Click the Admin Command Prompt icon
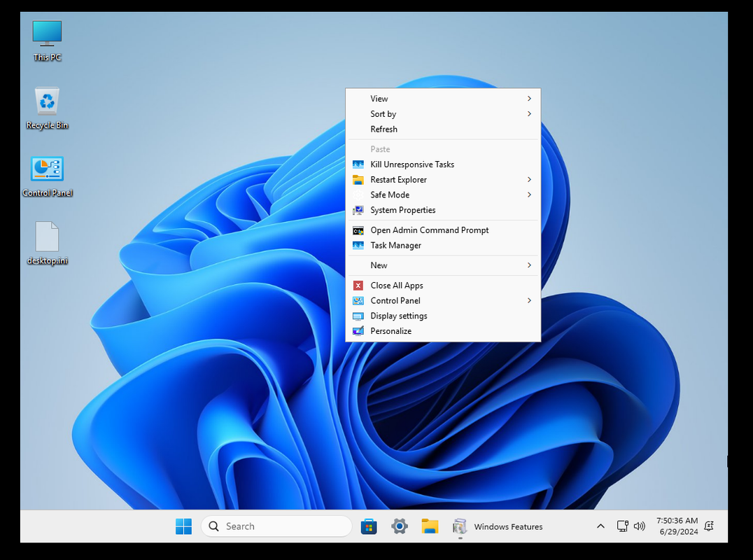 [x=358, y=230]
